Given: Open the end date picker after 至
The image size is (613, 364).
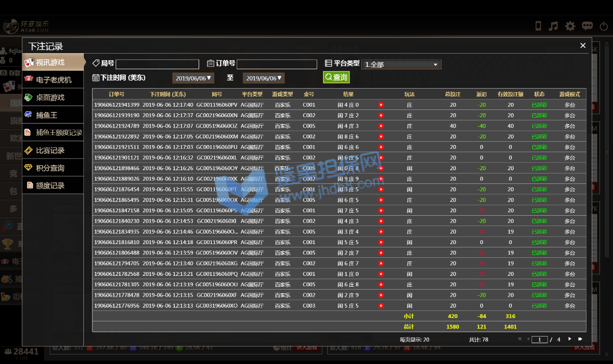Looking at the screenshot, I should coord(264,78).
